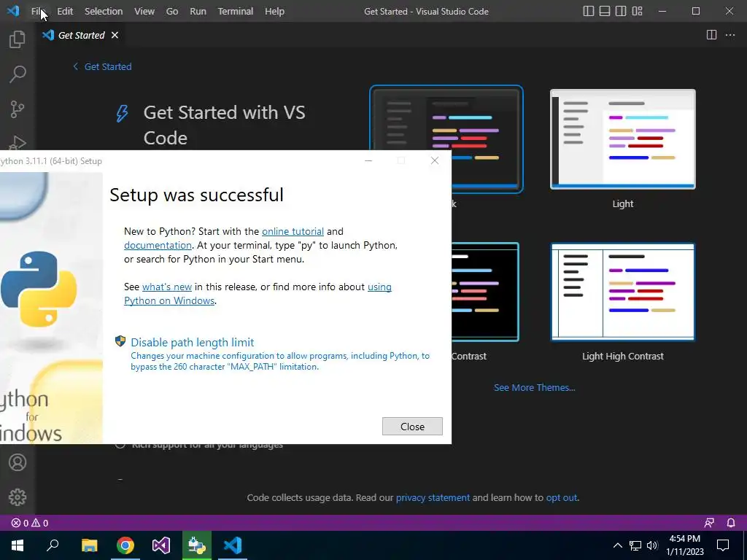Customize layout icon in title bar

point(637,11)
